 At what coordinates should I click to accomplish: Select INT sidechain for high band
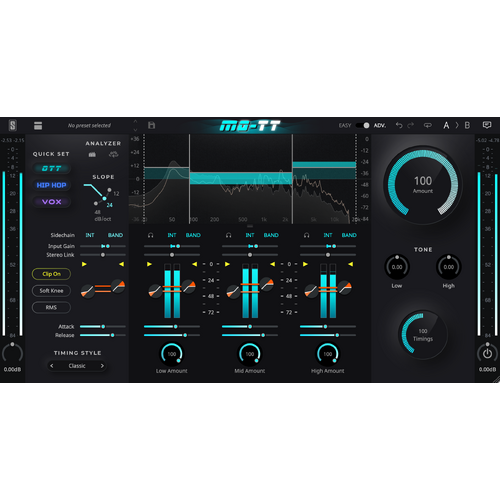click(x=328, y=235)
